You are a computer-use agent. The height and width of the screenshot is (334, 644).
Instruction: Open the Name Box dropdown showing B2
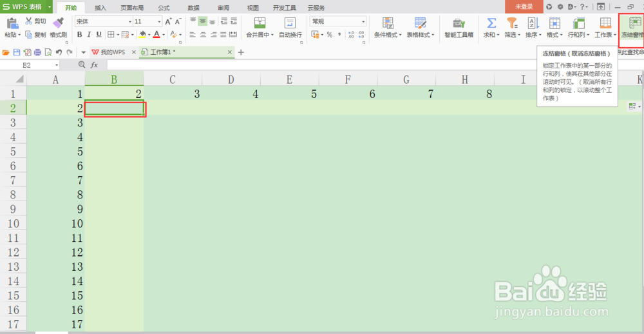point(57,65)
